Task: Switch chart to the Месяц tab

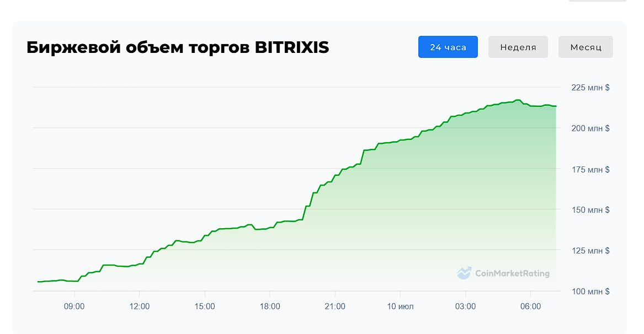Action: pos(586,47)
